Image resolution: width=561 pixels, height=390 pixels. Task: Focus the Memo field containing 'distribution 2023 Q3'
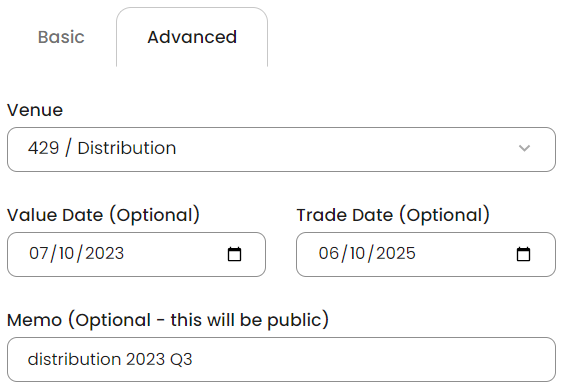[281, 359]
